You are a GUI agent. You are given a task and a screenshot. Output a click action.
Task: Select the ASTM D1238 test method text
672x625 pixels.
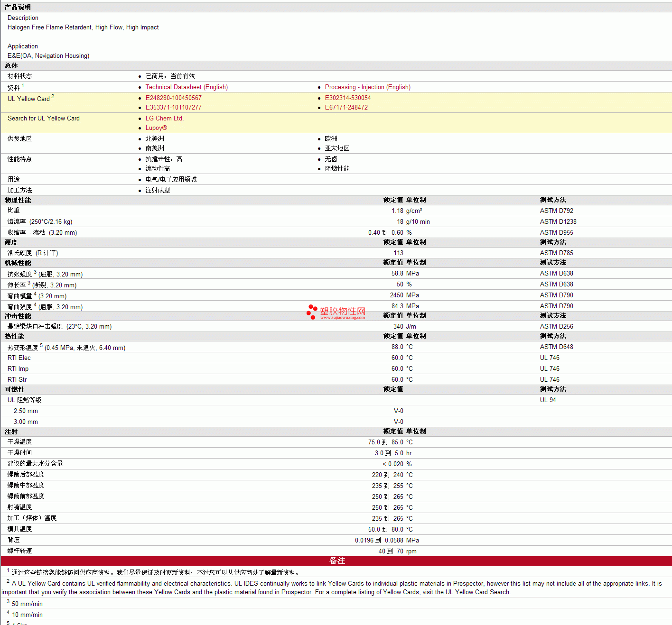click(x=558, y=222)
